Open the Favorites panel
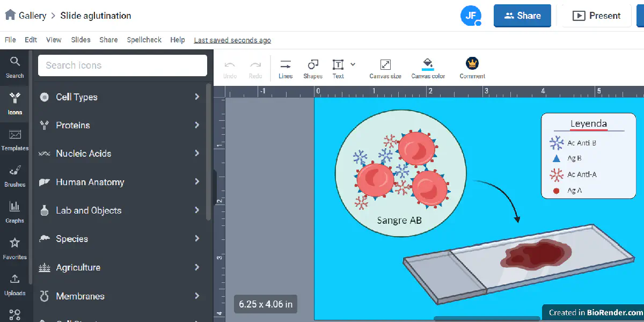 pos(15,248)
